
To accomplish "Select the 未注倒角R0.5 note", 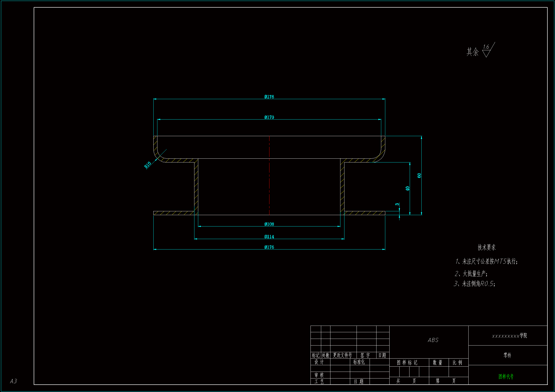I will [474, 284].
